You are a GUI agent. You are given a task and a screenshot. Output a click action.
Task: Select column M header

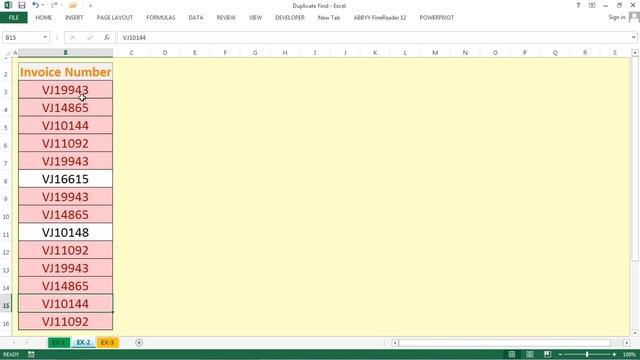[435, 53]
